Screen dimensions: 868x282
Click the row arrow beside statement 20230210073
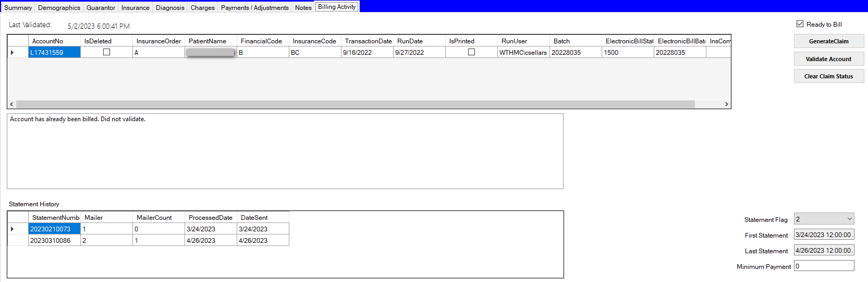point(13,229)
